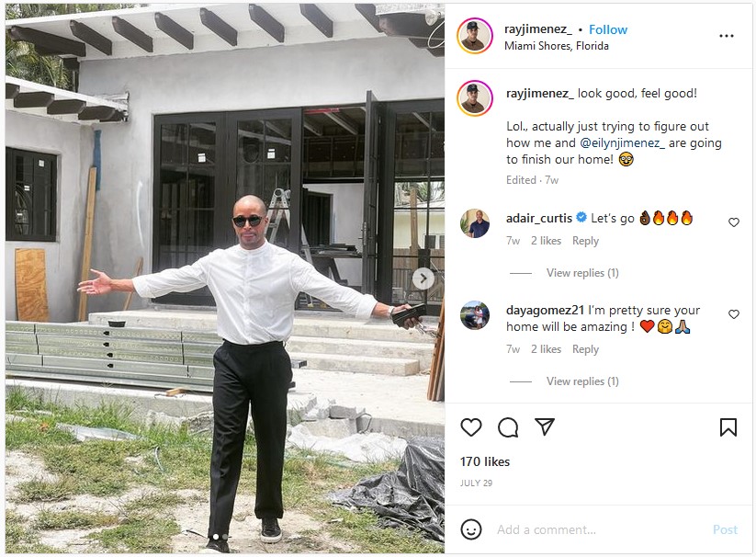Screen dimensions: 756x557
Task: Share post via paper plane icon
Action: click(x=545, y=426)
